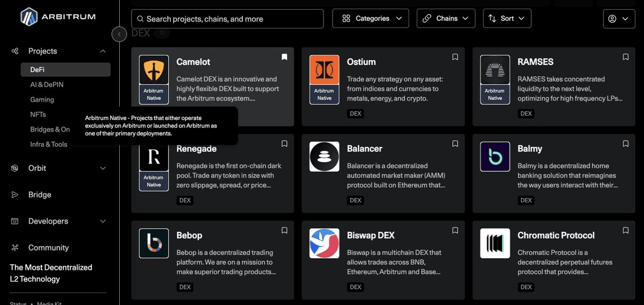Open the Chains dropdown
This screenshot has width=644, height=305.
point(446,18)
